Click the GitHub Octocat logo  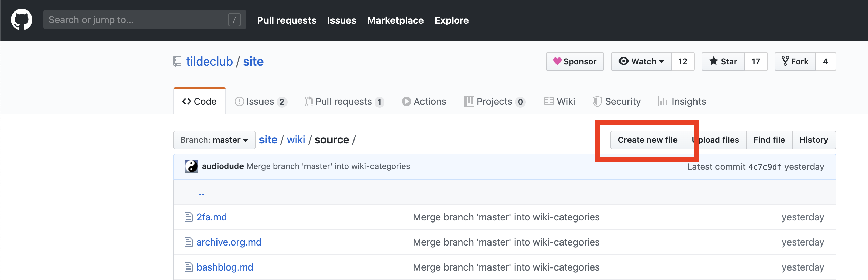(22, 20)
